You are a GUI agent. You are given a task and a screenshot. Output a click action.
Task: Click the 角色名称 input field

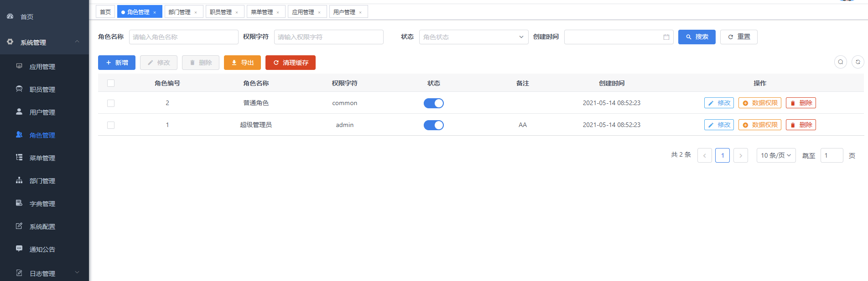(183, 37)
